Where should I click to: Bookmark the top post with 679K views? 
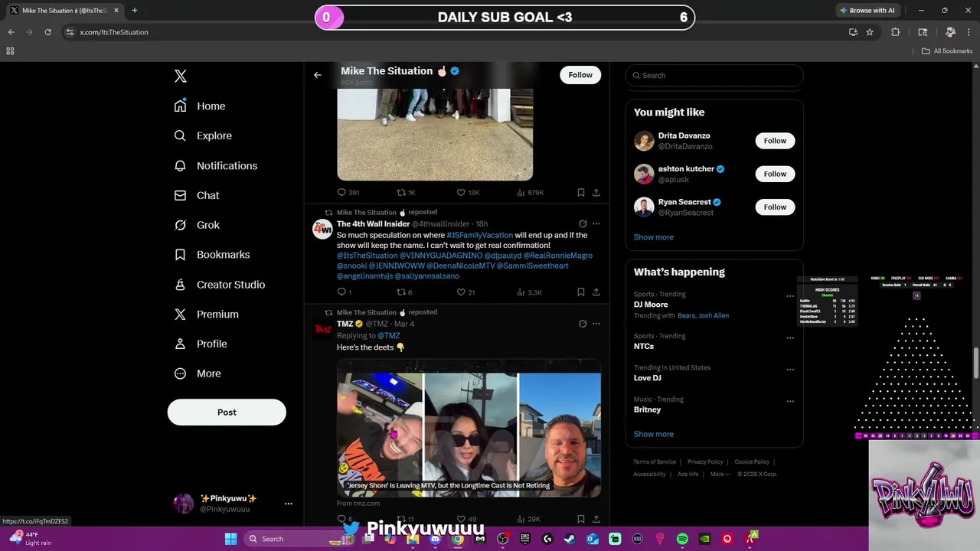580,192
